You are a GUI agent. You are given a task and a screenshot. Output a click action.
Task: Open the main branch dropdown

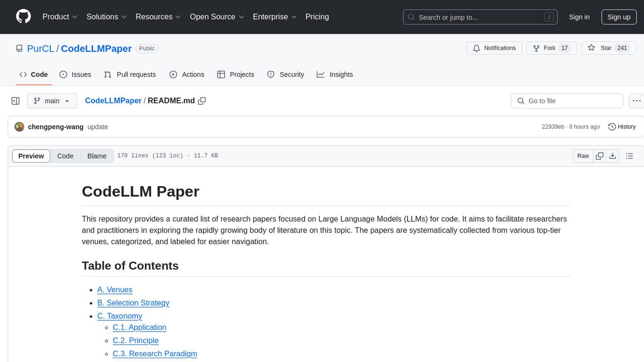click(52, 101)
